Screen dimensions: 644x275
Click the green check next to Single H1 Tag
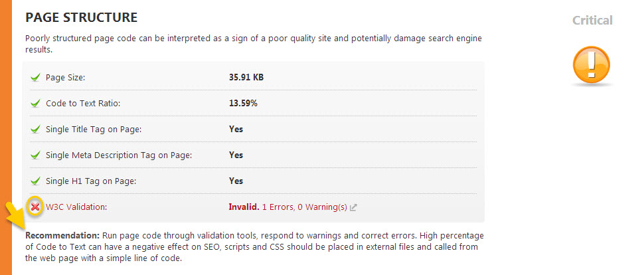coord(35,181)
